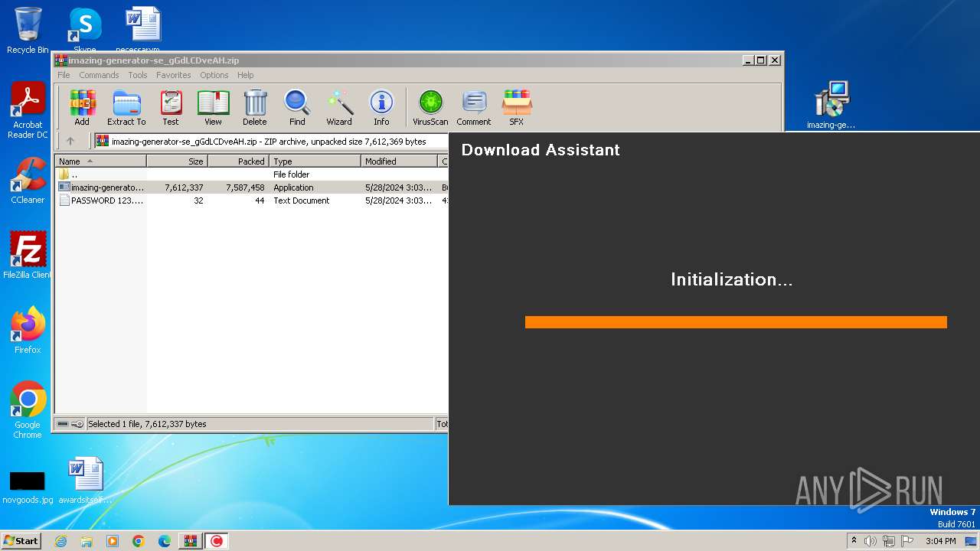
Task: Click Extract To in WinRAR toolbar
Action: 126,108
